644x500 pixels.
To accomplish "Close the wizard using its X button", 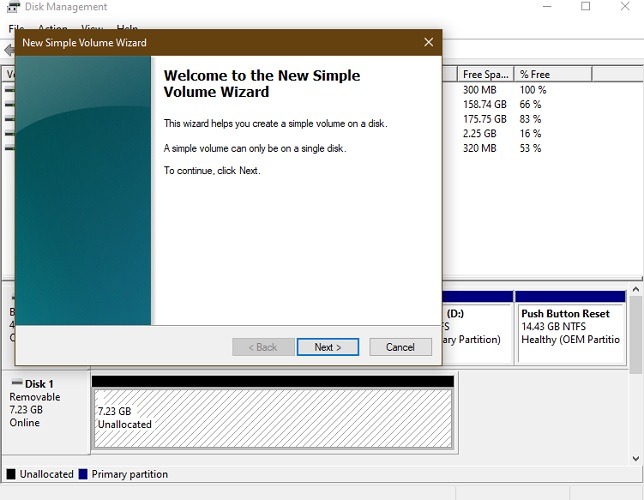I will pos(428,43).
